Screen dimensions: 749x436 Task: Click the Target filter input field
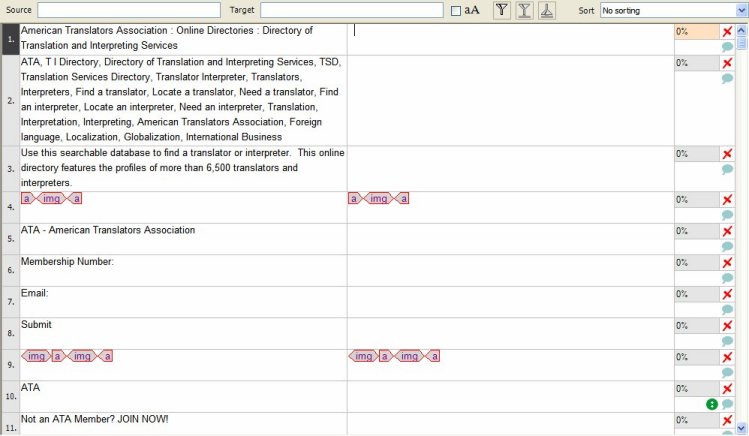click(x=352, y=10)
